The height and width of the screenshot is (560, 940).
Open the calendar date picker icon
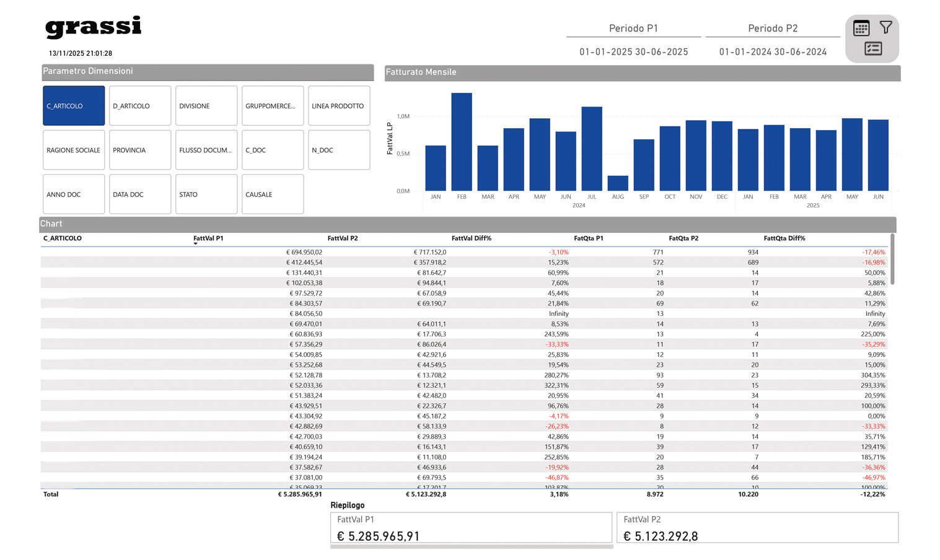861,28
